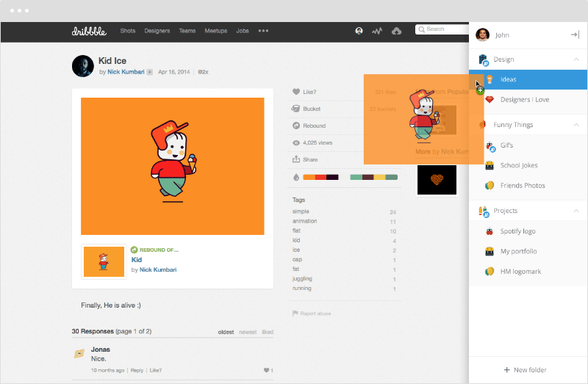Open Nick Kumbari link under rebound
The image size is (588, 384).
tap(158, 269)
